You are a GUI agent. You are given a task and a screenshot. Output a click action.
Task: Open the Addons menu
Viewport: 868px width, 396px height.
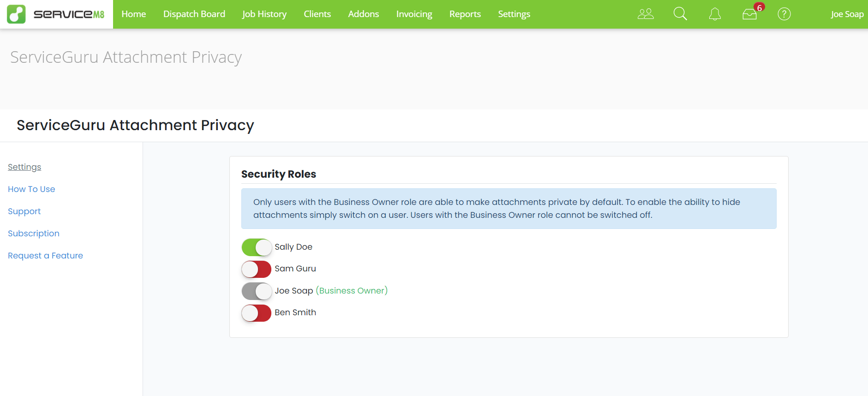pyautogui.click(x=364, y=14)
